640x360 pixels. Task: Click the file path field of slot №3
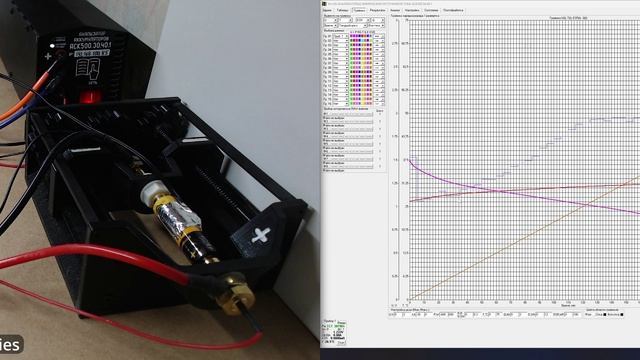coord(350,129)
